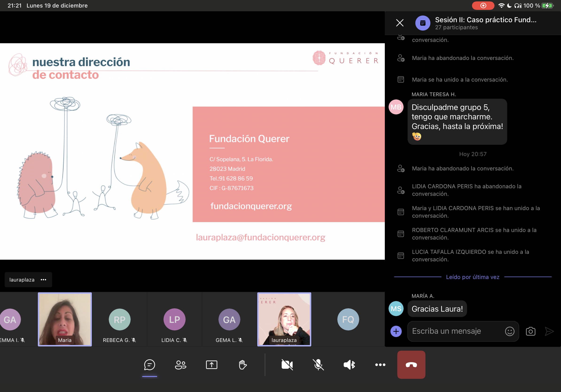The width and height of the screenshot is (561, 392).
Task: Tap the share content icon
Action: click(x=212, y=365)
